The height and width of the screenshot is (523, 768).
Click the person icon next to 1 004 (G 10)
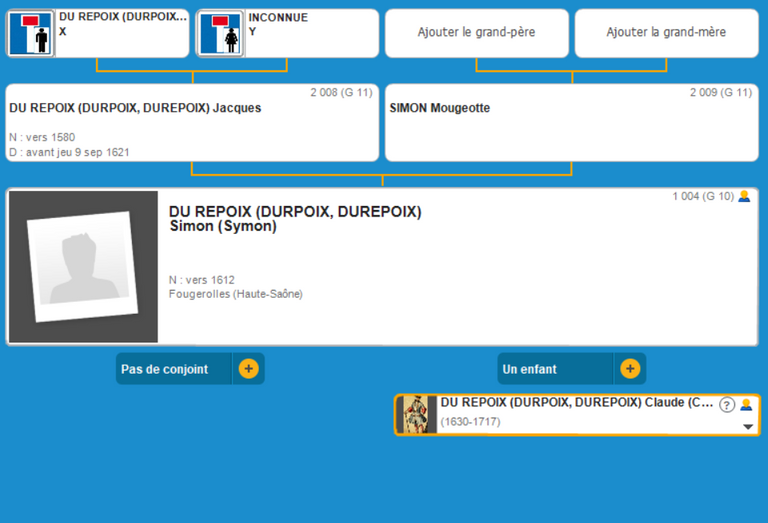coord(744,196)
